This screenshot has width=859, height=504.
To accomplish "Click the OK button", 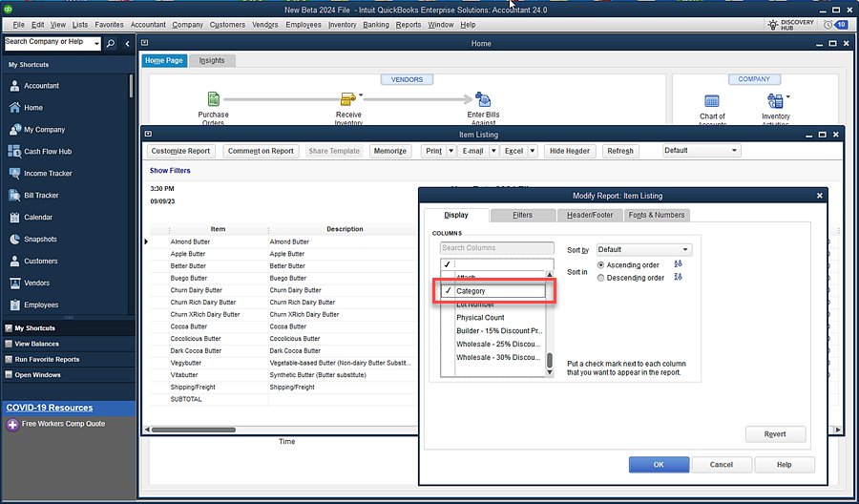I will click(x=659, y=465).
